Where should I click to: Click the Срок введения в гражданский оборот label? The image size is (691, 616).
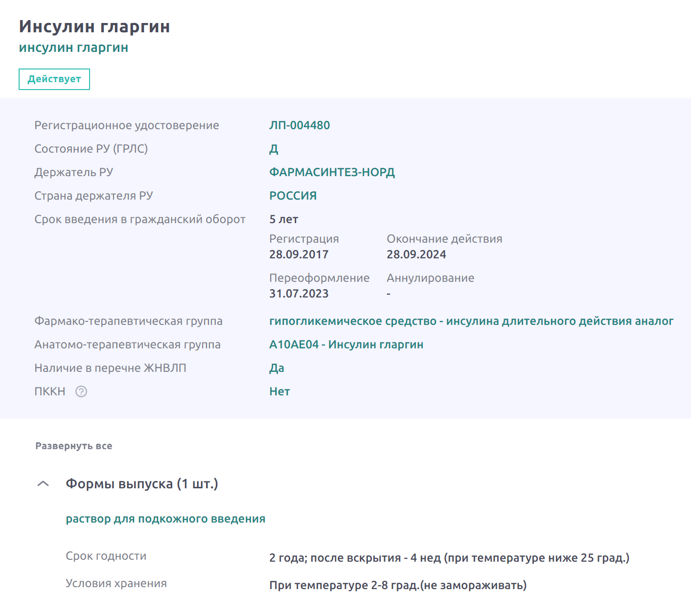(x=140, y=219)
